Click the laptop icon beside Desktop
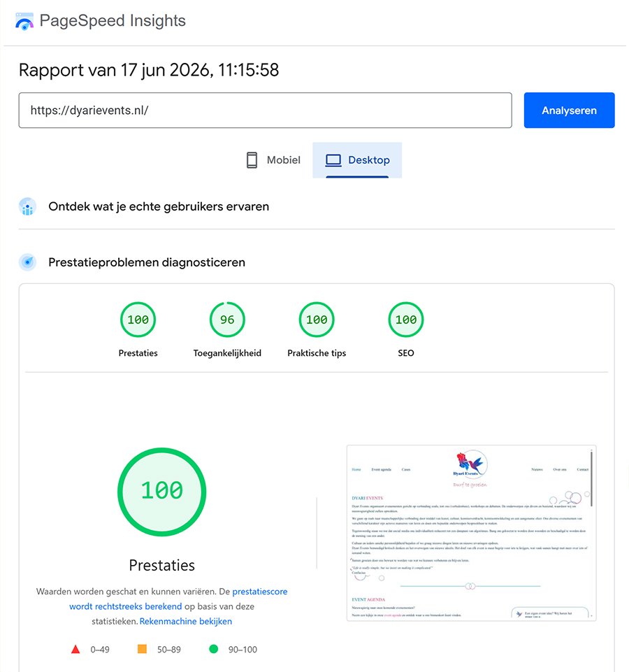 (333, 160)
